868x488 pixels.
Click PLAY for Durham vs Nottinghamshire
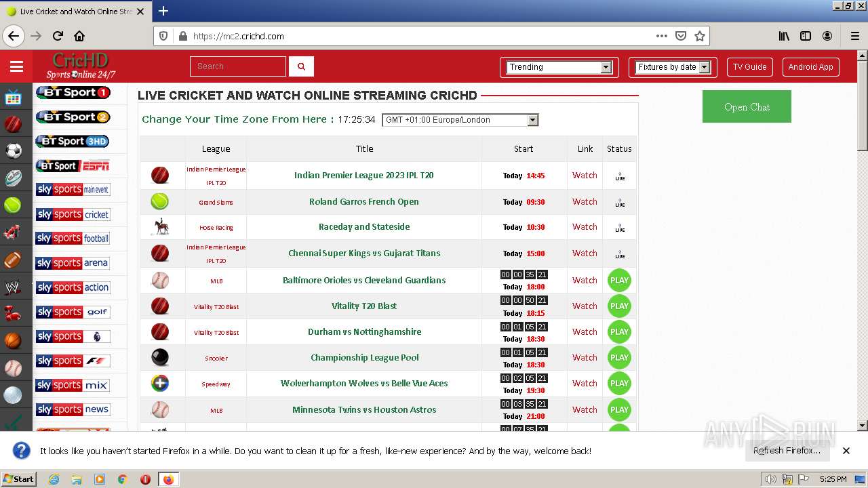click(619, 331)
